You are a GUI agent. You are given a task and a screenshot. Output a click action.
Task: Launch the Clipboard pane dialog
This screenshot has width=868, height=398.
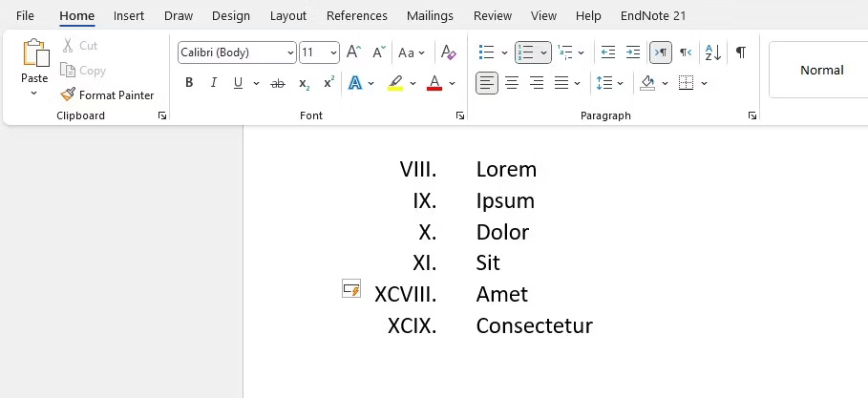point(162,115)
